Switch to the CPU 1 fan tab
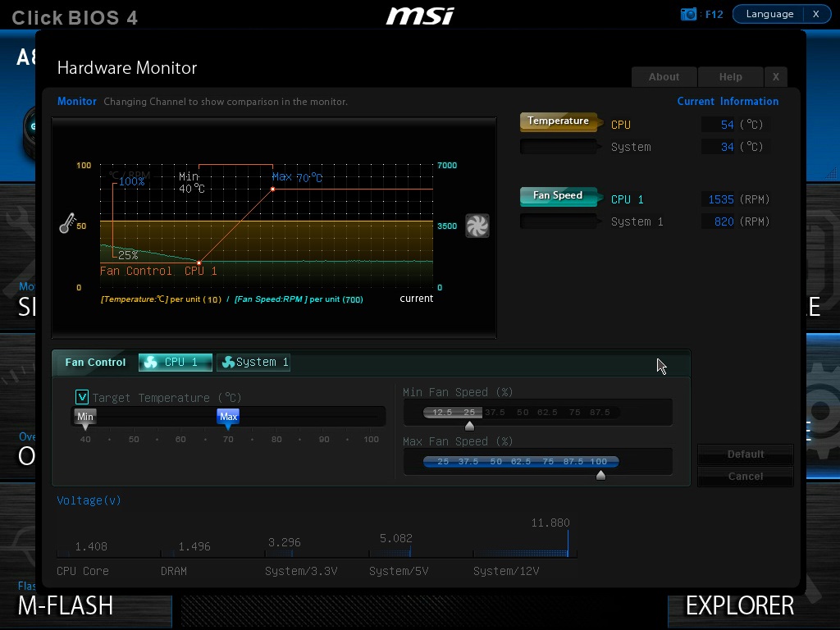Image resolution: width=840 pixels, height=630 pixels. pyautogui.click(x=176, y=362)
